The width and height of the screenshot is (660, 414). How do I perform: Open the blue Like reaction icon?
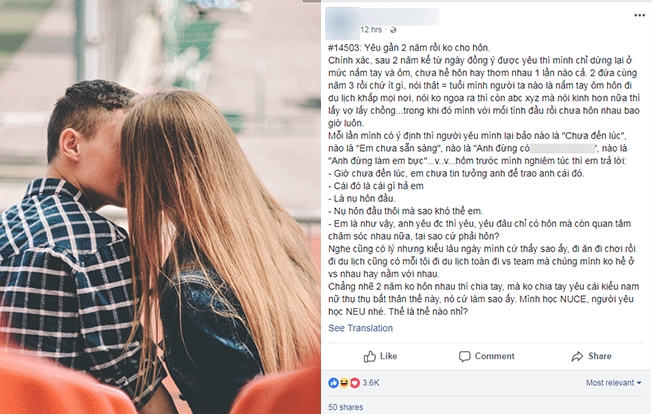click(x=333, y=383)
